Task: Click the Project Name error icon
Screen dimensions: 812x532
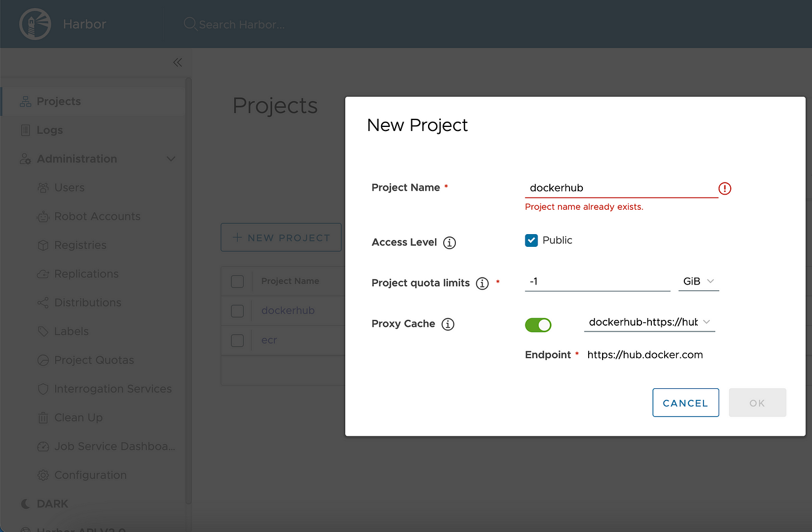Action: pos(725,188)
